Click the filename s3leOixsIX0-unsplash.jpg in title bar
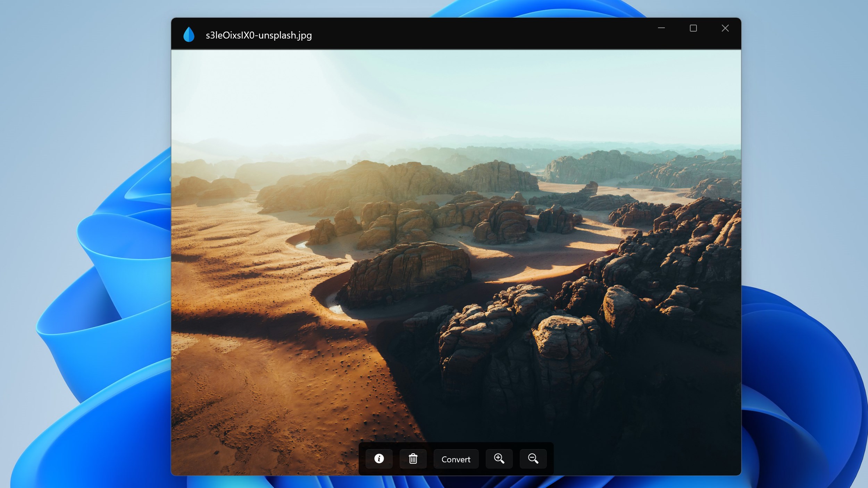This screenshot has width=868, height=488. 258,35
